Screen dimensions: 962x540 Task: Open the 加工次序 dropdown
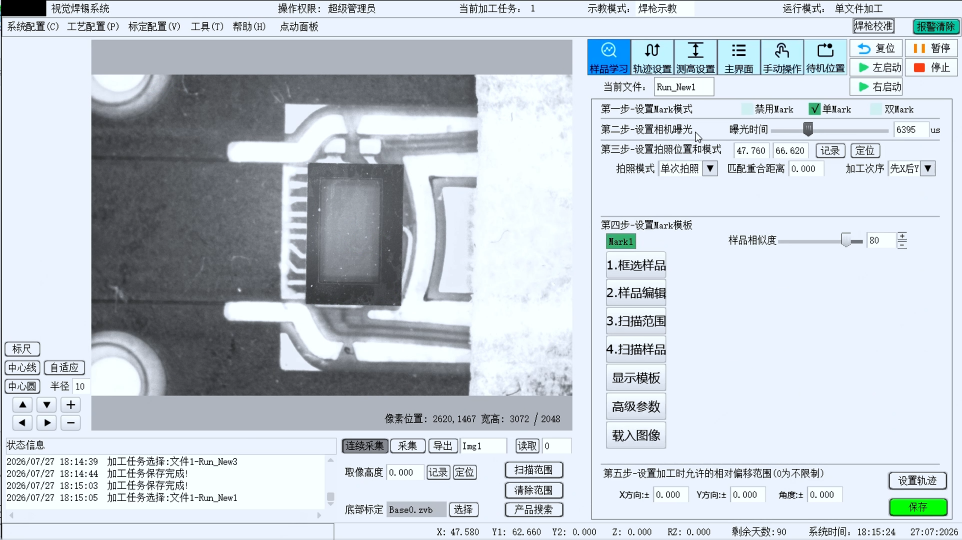[928, 168]
